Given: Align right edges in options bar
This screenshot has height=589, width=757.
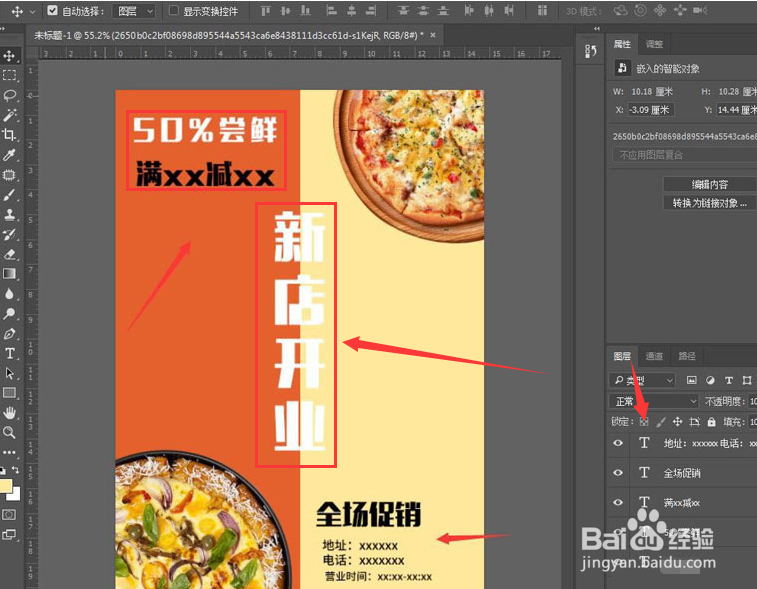Looking at the screenshot, I should (371, 11).
